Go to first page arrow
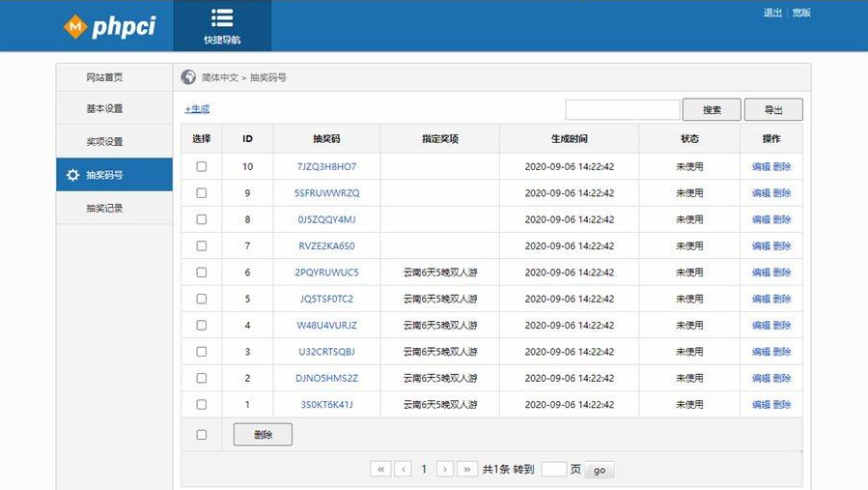The width and height of the screenshot is (868, 490). click(x=380, y=470)
